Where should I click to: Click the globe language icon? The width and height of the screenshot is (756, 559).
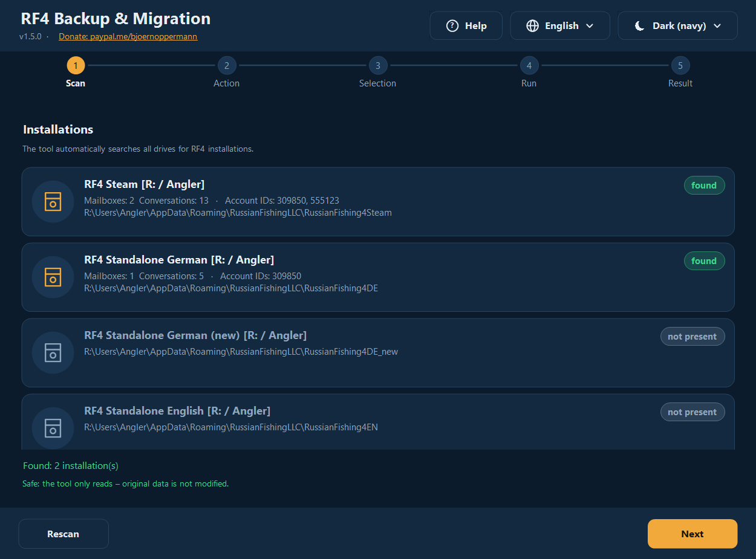click(x=532, y=26)
